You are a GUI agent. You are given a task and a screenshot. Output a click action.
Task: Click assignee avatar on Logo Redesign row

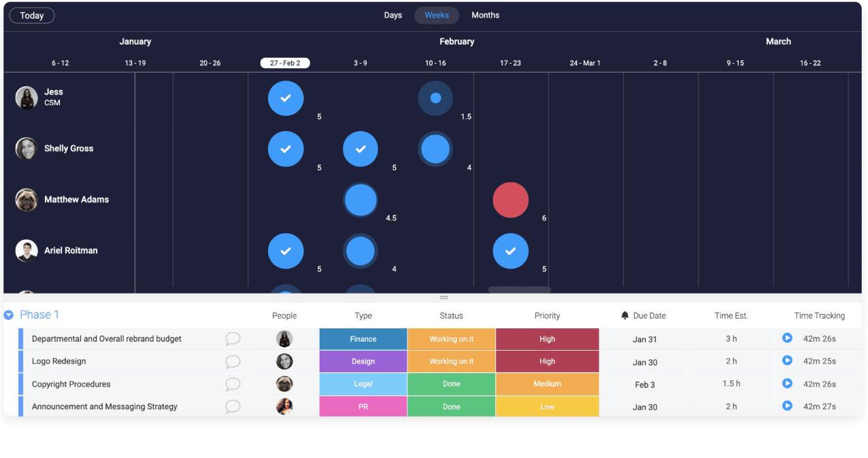click(284, 362)
